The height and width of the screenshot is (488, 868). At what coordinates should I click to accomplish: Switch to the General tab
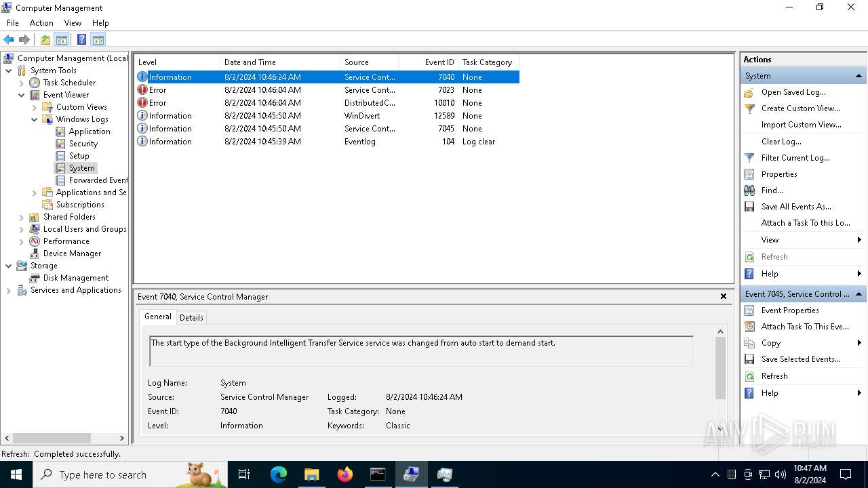(x=157, y=317)
